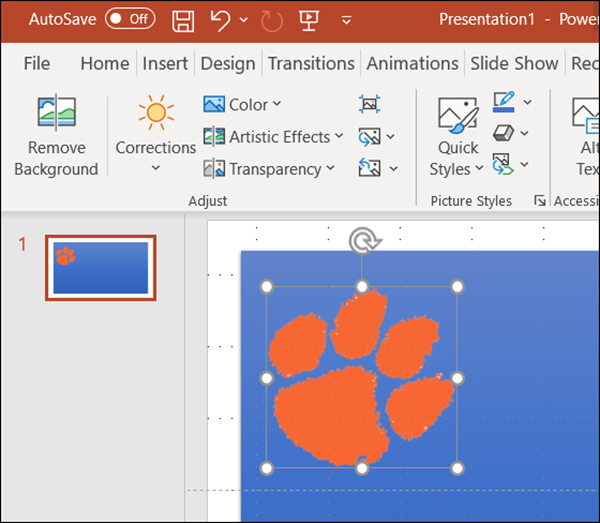The image size is (600, 523).
Task: Open the Color dropdown
Action: (x=242, y=104)
